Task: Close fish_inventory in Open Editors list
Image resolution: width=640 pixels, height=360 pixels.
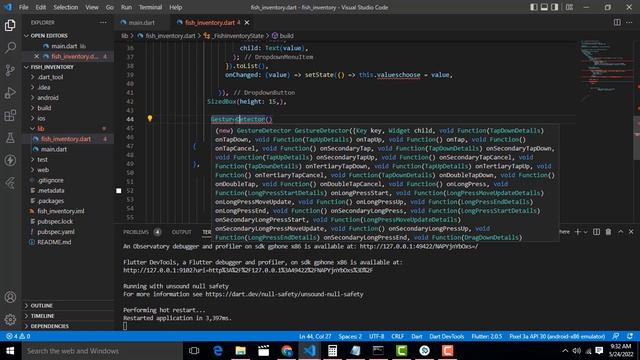Action: (x=37, y=56)
